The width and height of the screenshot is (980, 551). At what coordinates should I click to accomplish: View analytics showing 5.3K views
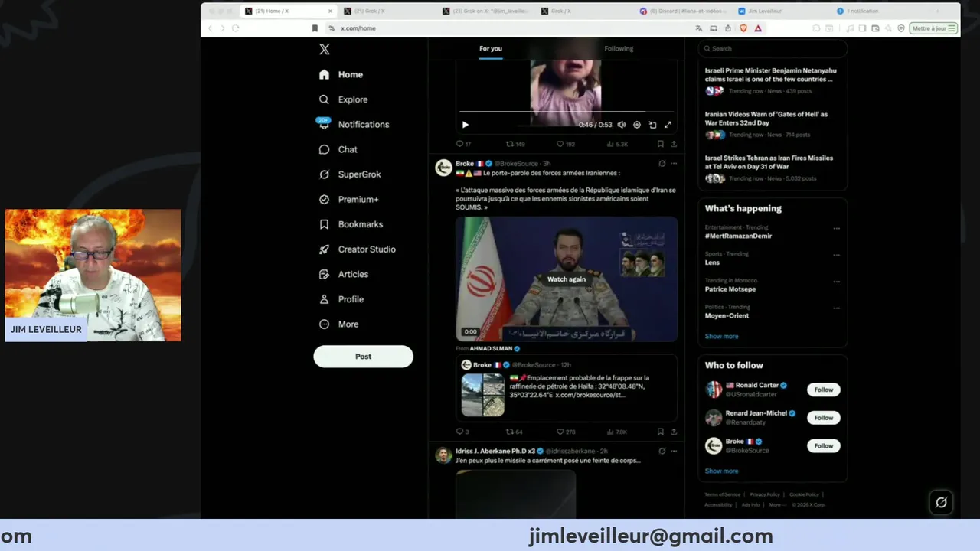click(617, 144)
